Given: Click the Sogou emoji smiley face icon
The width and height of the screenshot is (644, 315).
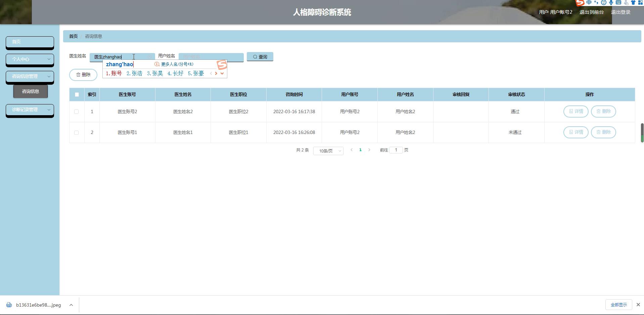Looking at the screenshot, I should (x=604, y=3).
